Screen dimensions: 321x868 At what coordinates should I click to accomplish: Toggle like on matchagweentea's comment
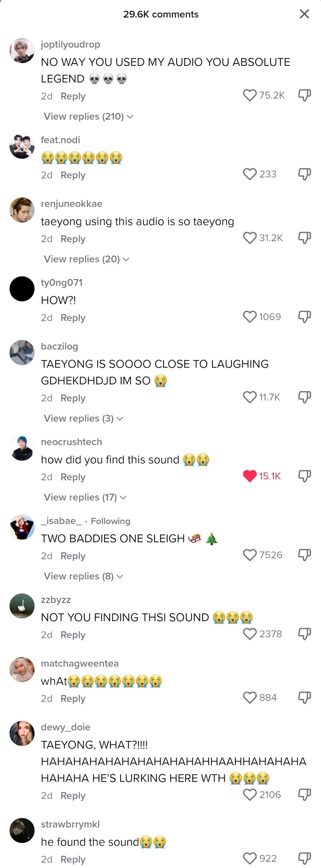[249, 698]
